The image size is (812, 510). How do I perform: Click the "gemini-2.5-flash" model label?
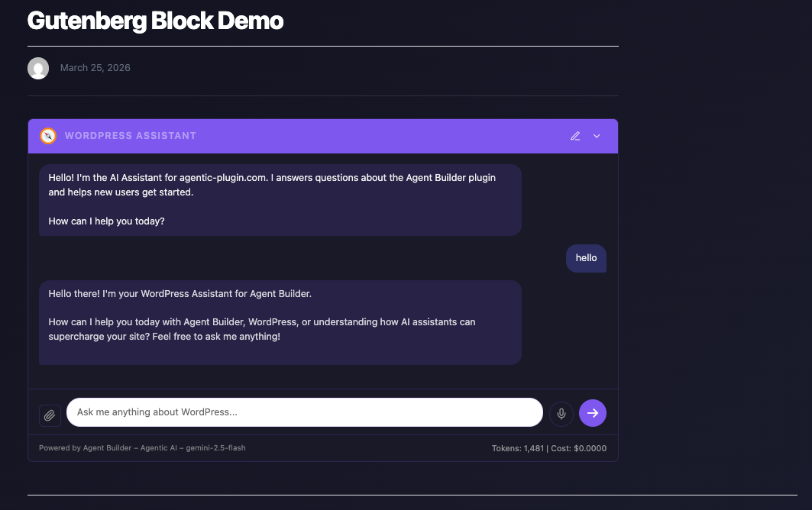click(x=215, y=448)
